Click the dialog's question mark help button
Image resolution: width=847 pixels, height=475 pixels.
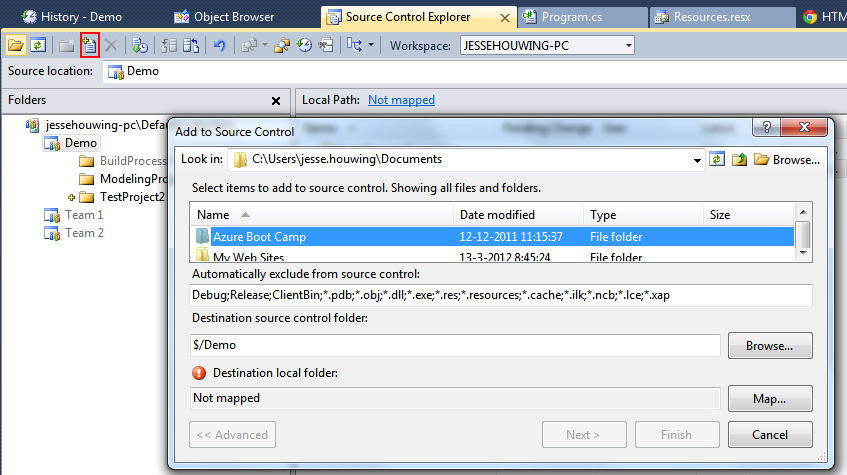tap(766, 128)
